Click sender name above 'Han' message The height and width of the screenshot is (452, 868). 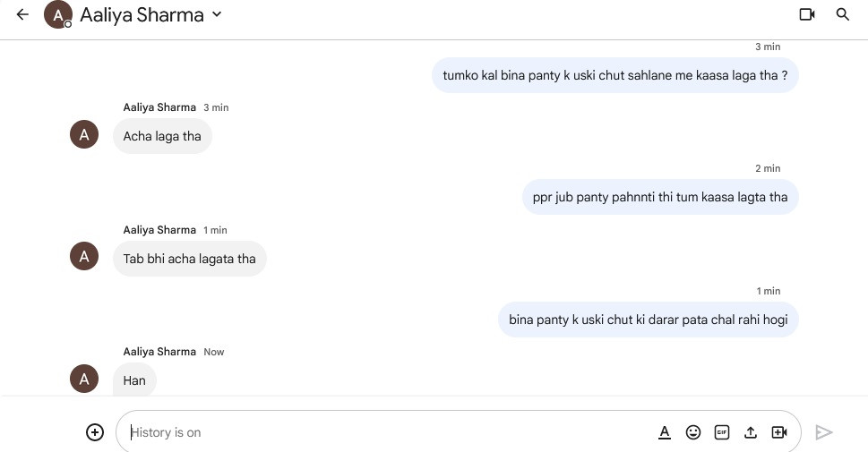pos(159,352)
